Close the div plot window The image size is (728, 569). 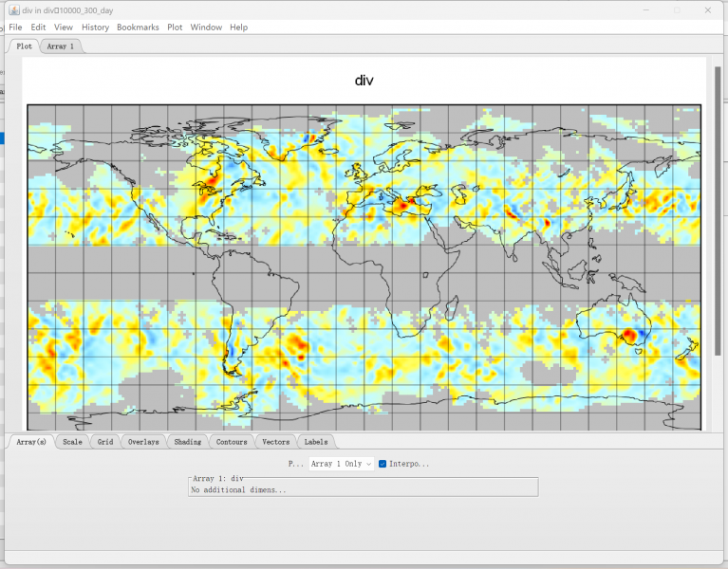(709, 9)
